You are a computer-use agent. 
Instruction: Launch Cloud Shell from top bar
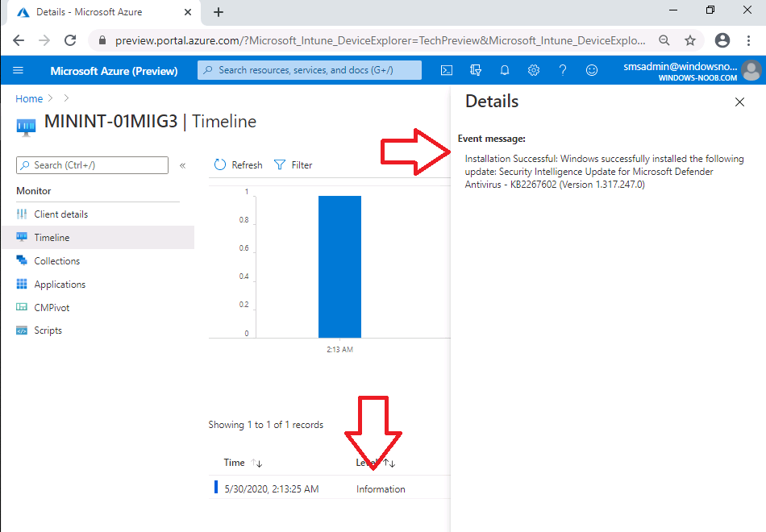pyautogui.click(x=447, y=70)
